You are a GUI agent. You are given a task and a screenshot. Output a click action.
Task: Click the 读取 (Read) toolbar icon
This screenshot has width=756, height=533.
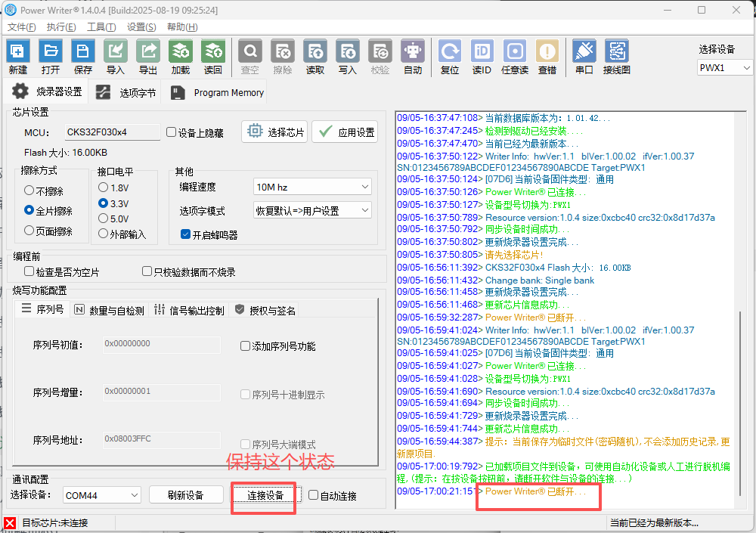click(315, 51)
